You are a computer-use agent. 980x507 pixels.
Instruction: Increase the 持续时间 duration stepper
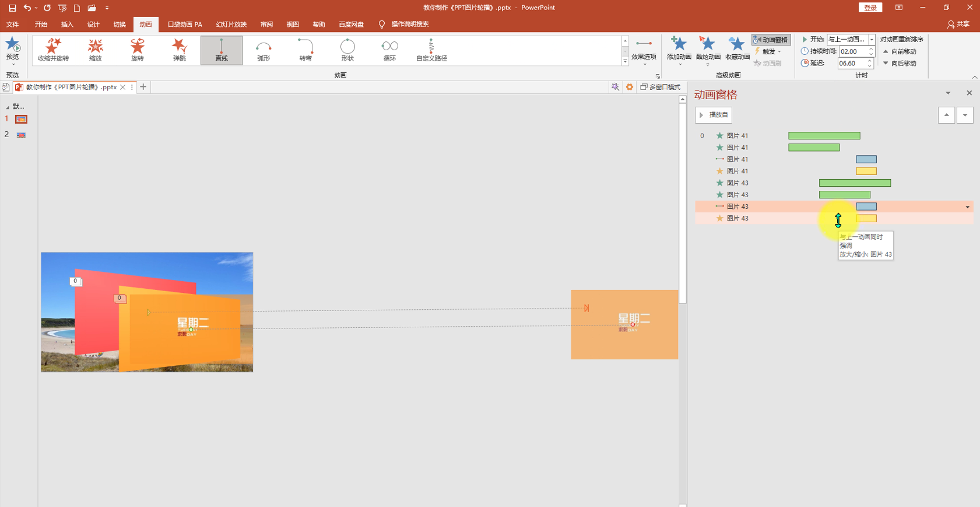[871, 49]
